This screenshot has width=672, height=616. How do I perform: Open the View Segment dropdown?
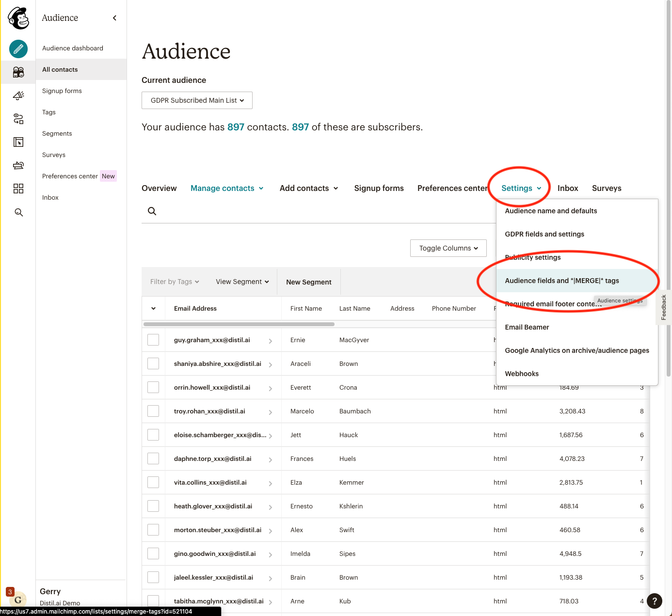242,282
